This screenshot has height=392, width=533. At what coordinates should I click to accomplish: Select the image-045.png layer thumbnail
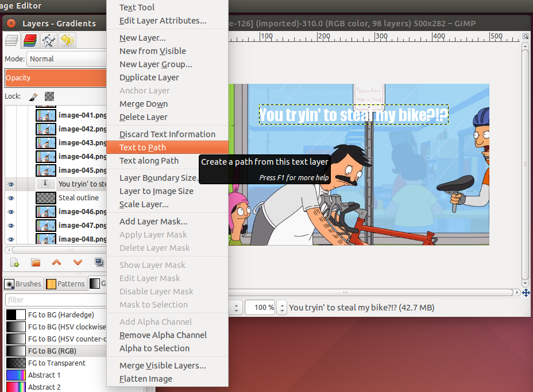pos(45,170)
